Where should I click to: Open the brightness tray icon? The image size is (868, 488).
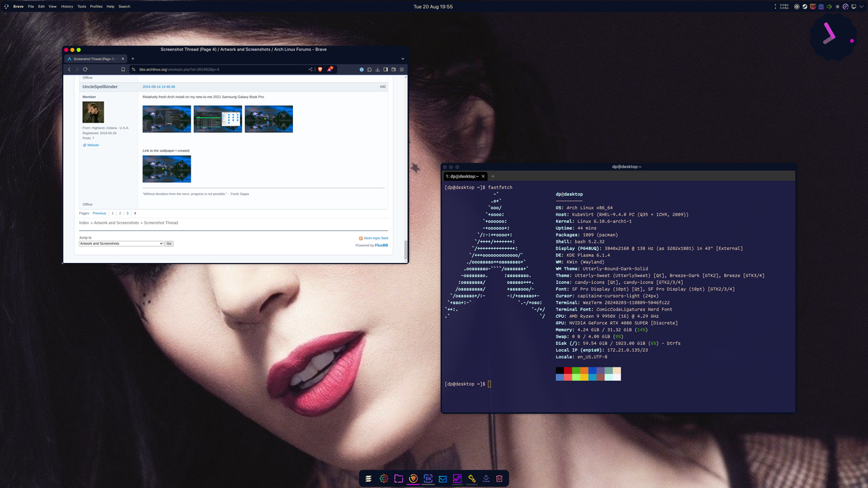(837, 7)
